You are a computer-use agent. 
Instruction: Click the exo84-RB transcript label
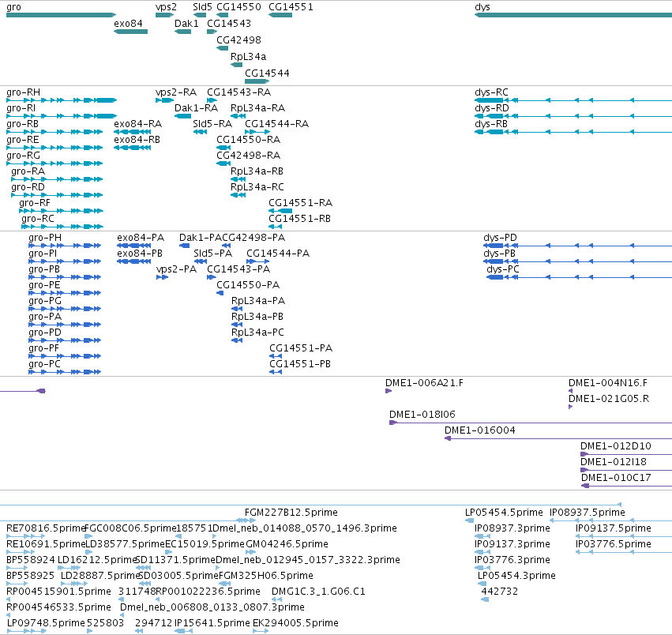tap(137, 140)
